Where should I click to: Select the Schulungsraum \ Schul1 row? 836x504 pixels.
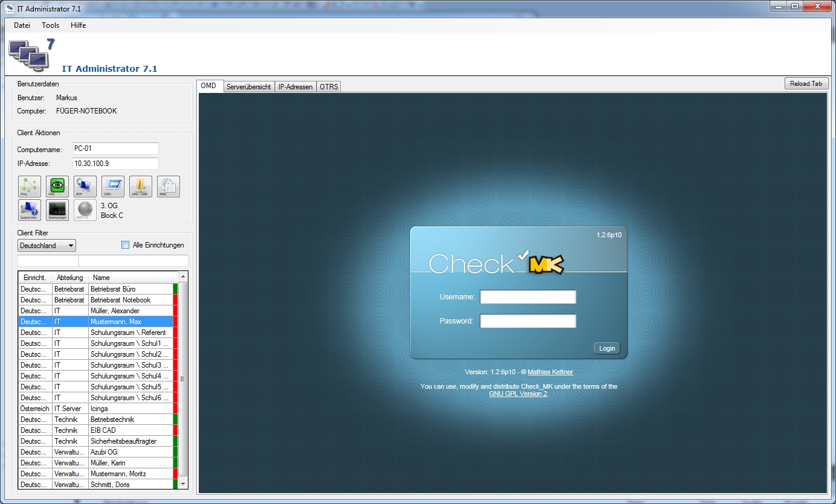(x=98, y=343)
